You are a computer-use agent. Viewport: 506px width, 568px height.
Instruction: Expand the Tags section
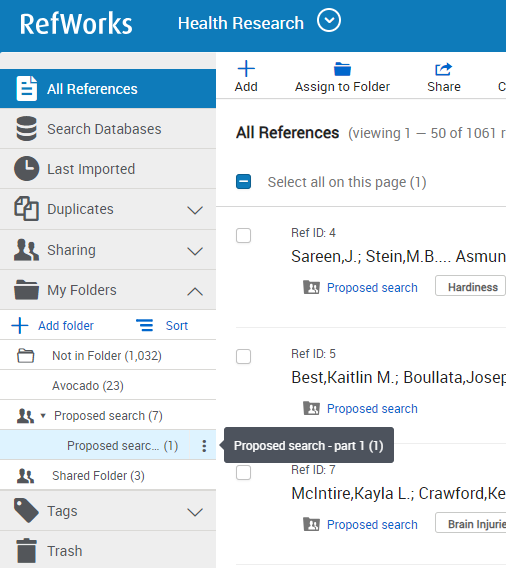(x=195, y=512)
